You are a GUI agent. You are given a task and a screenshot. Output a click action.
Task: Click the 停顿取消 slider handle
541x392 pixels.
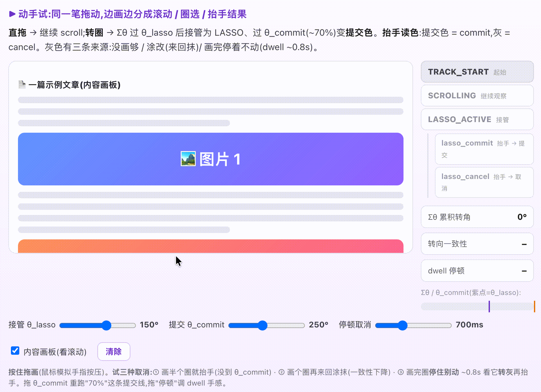[403, 325]
